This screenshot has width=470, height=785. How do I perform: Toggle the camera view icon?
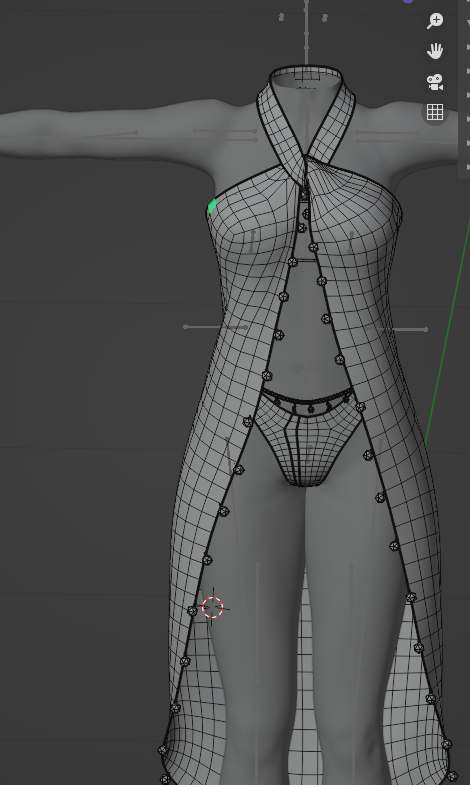point(435,82)
